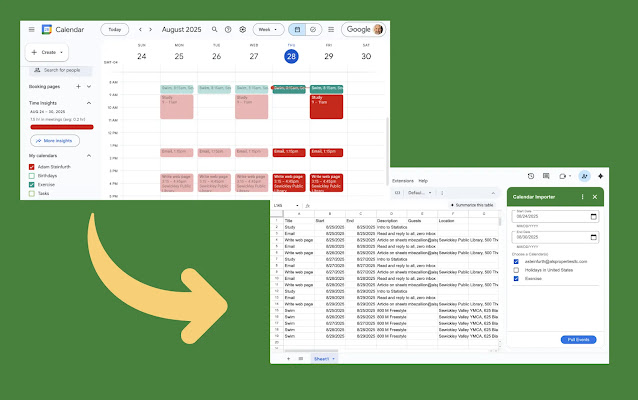The width and height of the screenshot is (638, 400).
Task: Open Calendar Importer three-dot menu
Action: click(582, 197)
